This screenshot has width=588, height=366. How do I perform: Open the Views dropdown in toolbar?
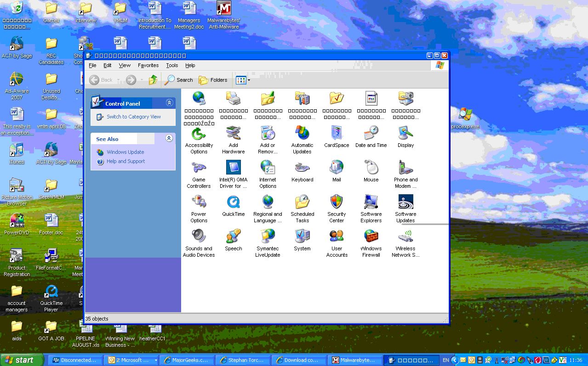point(243,80)
